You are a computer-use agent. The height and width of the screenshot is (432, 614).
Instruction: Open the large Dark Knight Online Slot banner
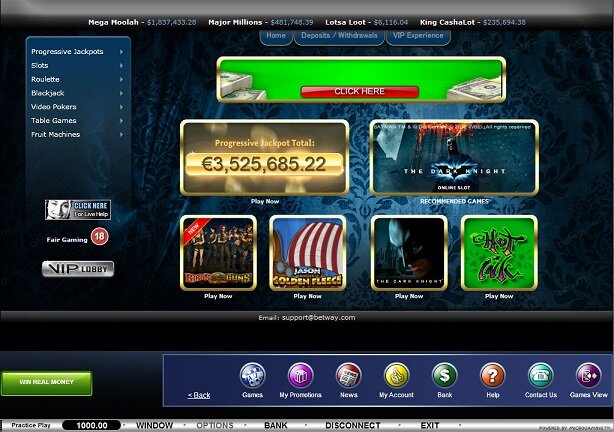pyautogui.click(x=454, y=157)
